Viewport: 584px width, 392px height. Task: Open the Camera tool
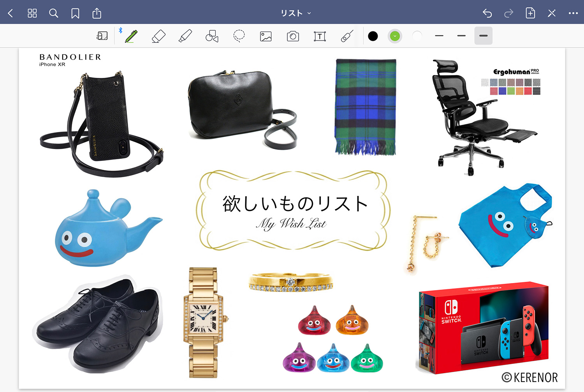[x=293, y=36]
